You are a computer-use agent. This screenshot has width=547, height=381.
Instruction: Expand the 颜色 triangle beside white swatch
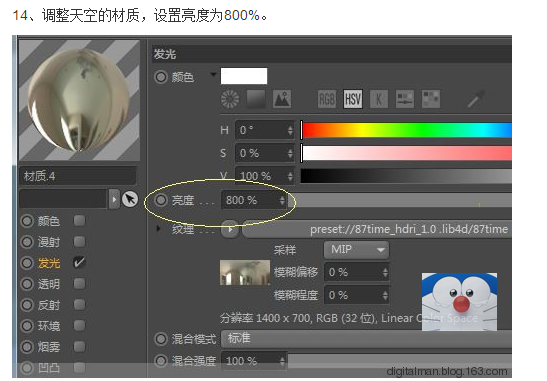pos(213,74)
